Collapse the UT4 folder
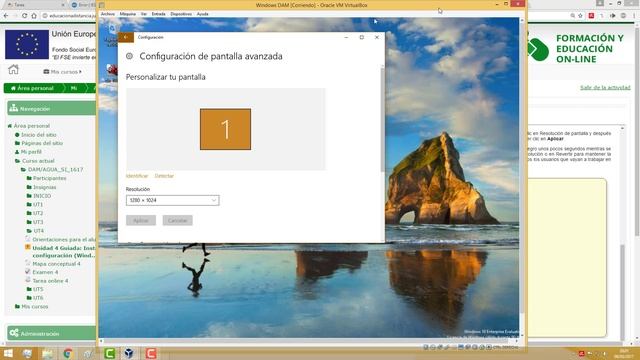 click(x=38, y=231)
